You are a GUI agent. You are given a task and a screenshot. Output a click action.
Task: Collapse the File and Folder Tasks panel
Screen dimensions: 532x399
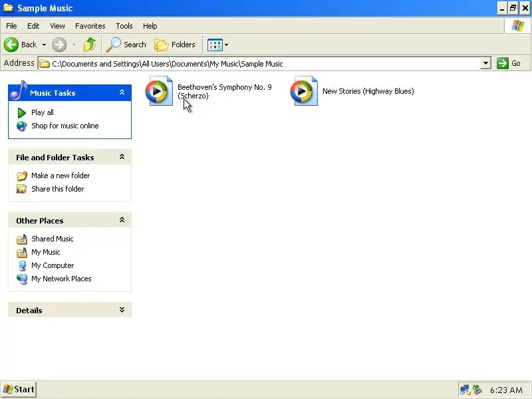pyautogui.click(x=122, y=157)
